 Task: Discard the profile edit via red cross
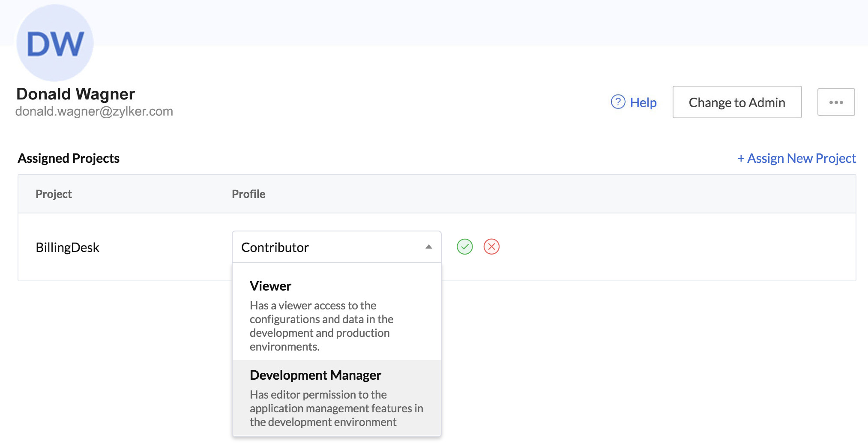491,247
